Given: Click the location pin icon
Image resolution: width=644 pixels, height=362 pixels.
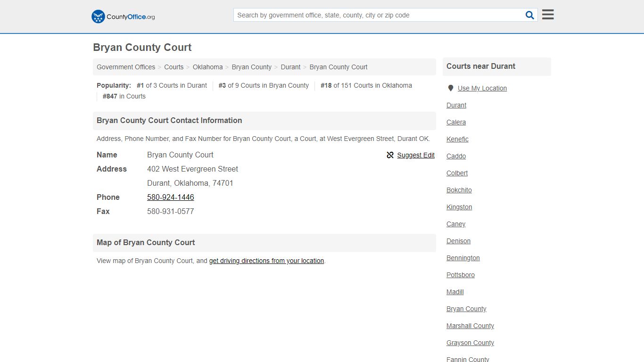Looking at the screenshot, I should tap(451, 88).
